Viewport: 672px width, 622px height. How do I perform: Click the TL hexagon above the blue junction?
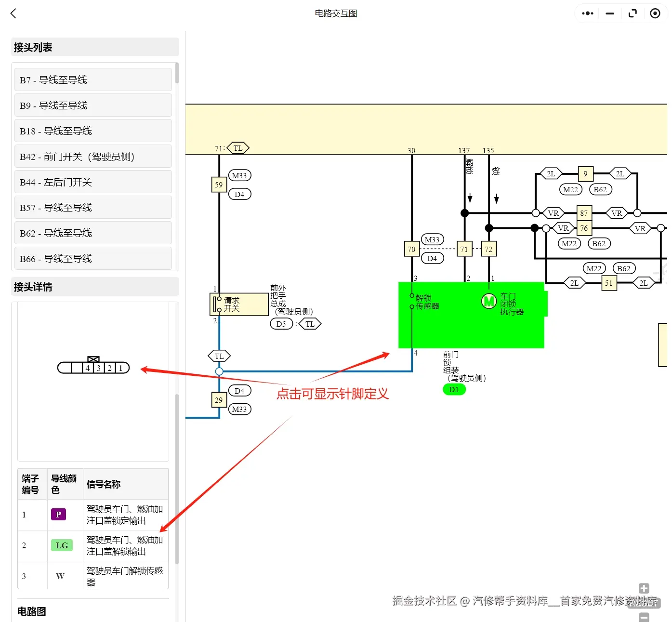pos(219,356)
